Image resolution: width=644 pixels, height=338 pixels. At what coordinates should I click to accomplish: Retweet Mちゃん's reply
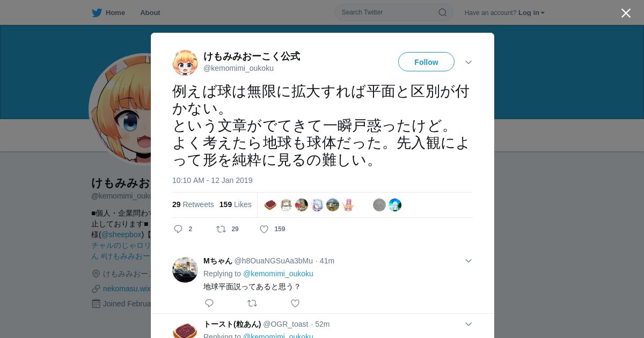click(252, 303)
